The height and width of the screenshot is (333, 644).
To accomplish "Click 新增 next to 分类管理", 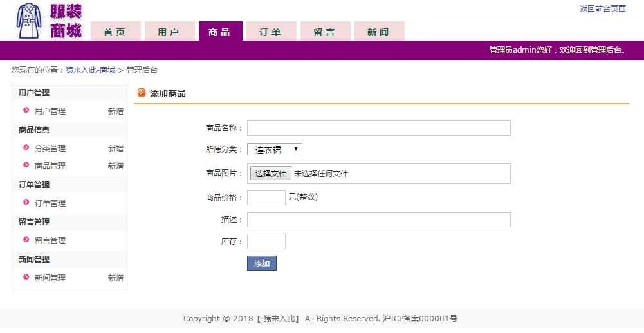I will point(115,148).
